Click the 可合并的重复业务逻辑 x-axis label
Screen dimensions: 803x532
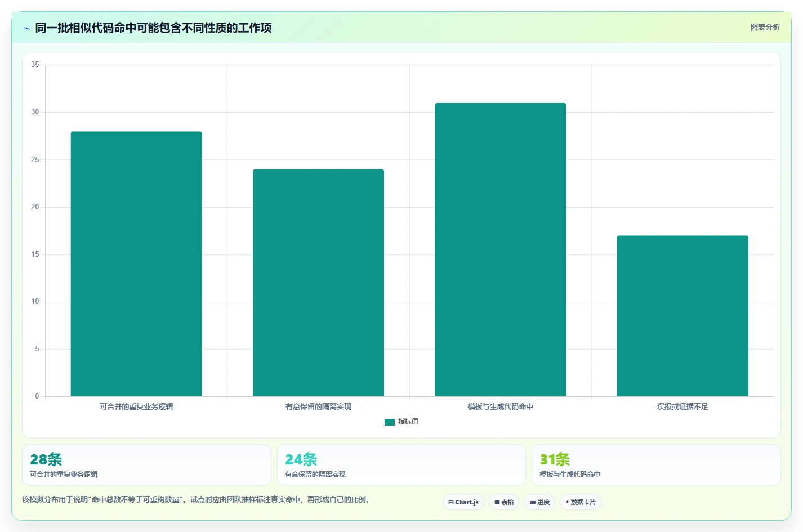136,406
